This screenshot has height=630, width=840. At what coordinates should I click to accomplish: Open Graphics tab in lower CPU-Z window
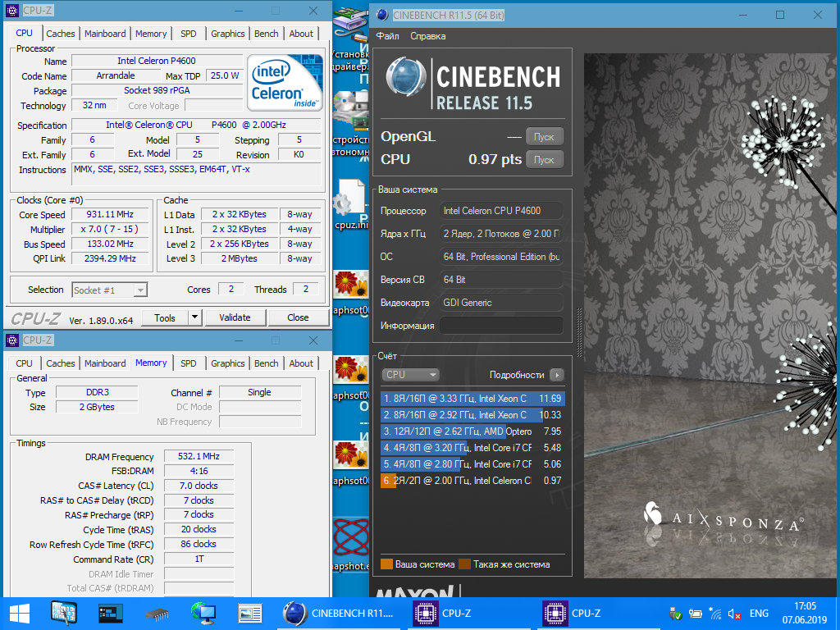228,363
